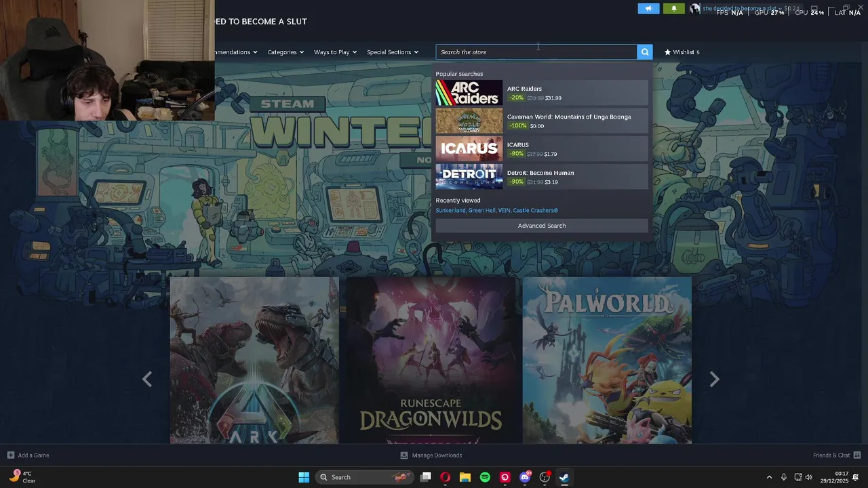Expand the Special Sections dropdown
The height and width of the screenshot is (488, 868).
[393, 52]
